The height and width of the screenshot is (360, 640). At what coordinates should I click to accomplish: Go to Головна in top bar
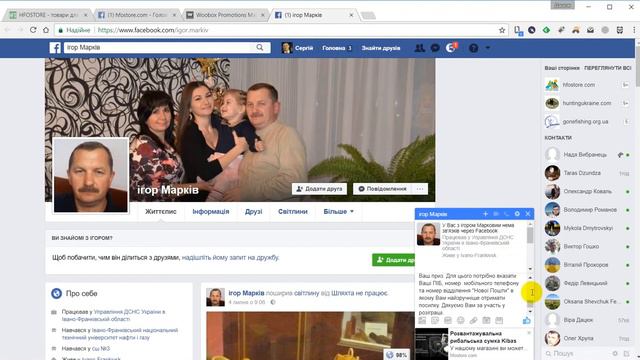point(336,48)
